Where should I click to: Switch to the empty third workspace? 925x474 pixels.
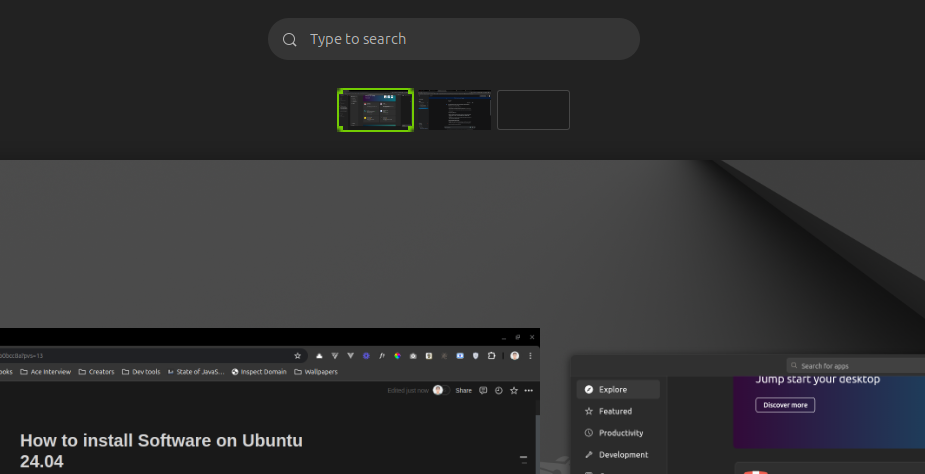pos(533,110)
